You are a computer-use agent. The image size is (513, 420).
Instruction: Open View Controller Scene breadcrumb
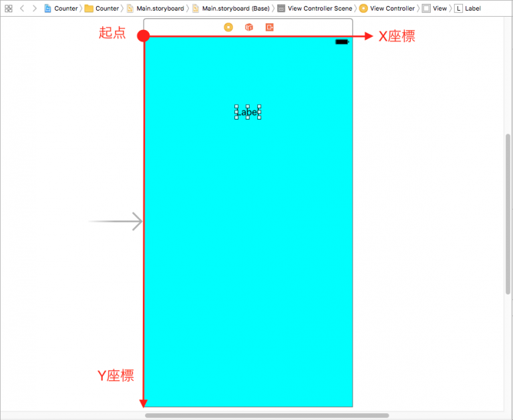[315, 9]
